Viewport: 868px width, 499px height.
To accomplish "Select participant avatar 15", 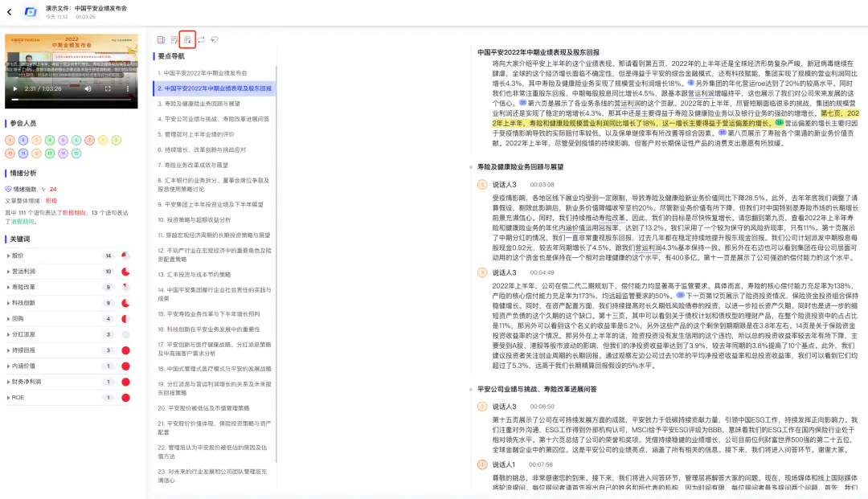I will (x=76, y=153).
